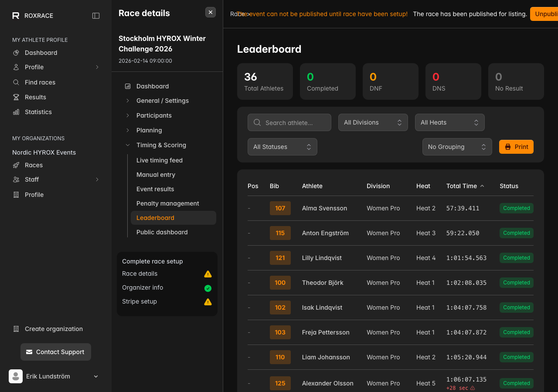558x392 pixels.
Task: Click the Contact Support button
Action: (56, 352)
